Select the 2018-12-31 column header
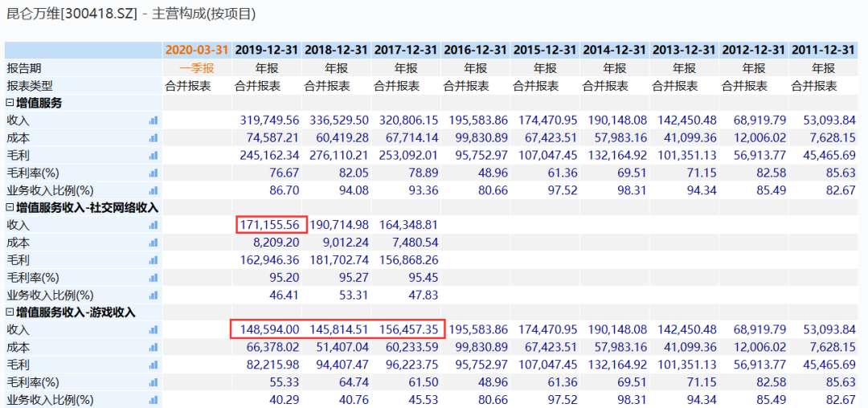The image size is (868, 408). [x=337, y=51]
